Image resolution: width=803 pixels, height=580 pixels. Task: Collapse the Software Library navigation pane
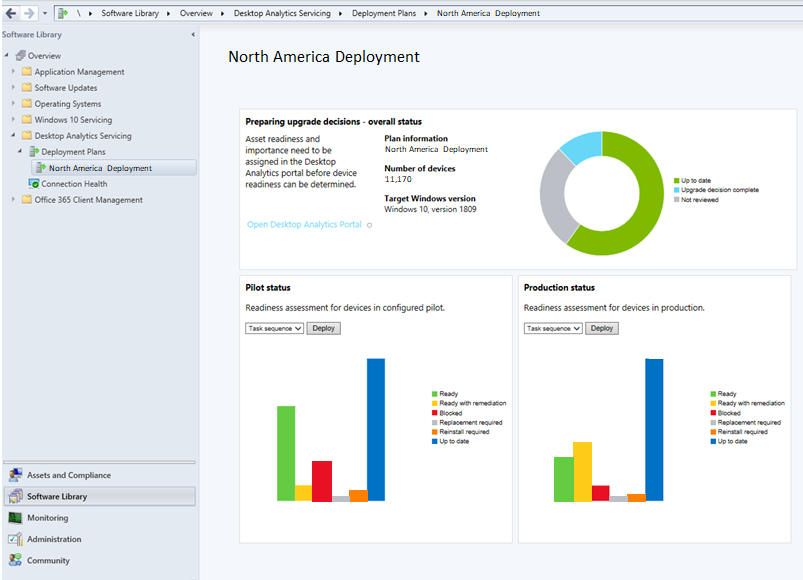coord(193,33)
